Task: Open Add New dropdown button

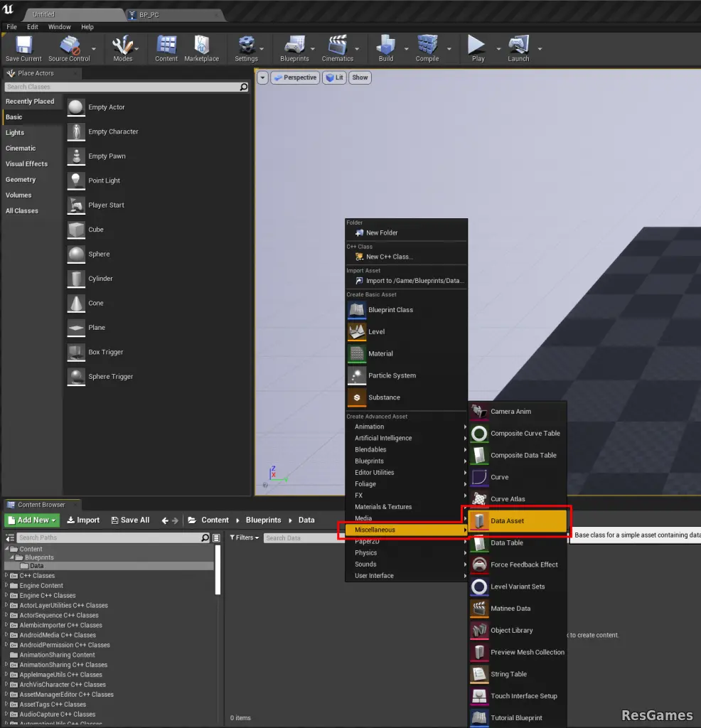Action: 31,520
